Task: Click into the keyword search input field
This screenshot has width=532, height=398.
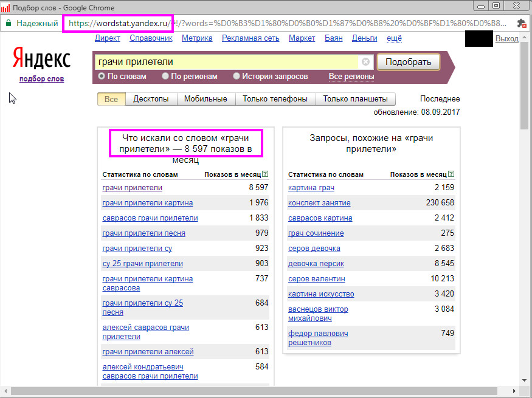Action: [226, 62]
